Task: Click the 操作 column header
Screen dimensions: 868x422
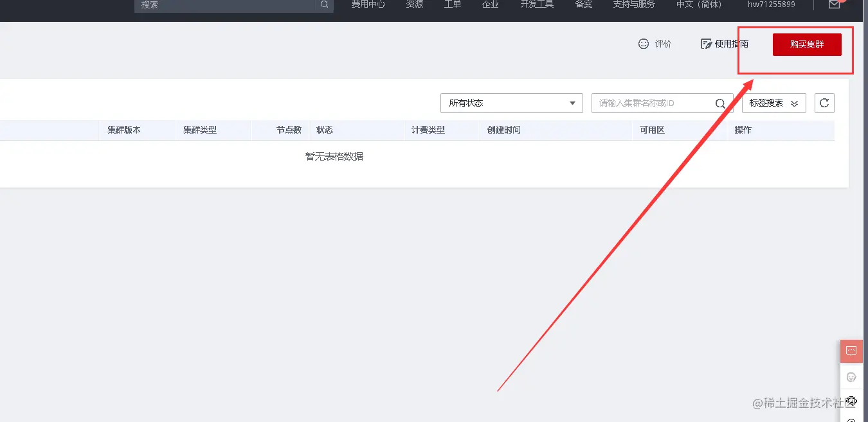Action: click(743, 130)
